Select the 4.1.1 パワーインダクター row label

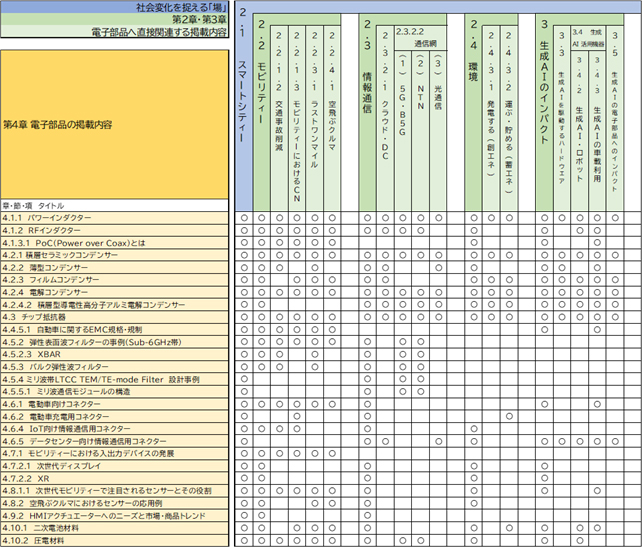114,218
